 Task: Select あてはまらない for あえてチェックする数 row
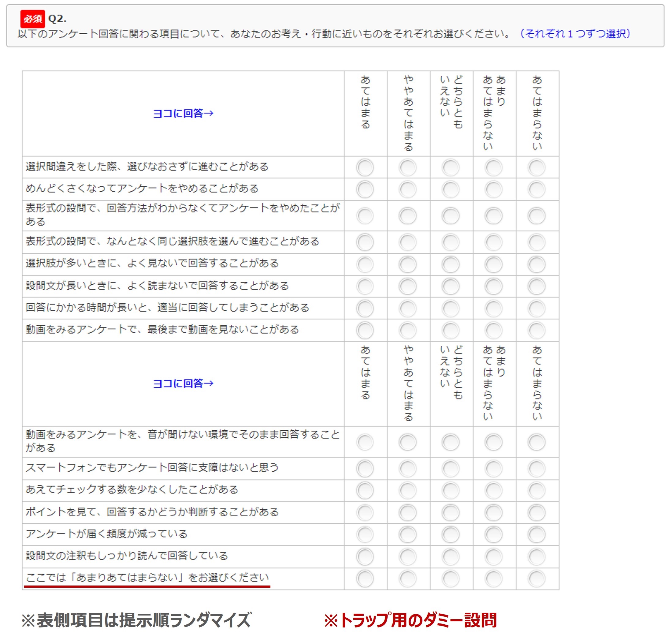point(536,491)
